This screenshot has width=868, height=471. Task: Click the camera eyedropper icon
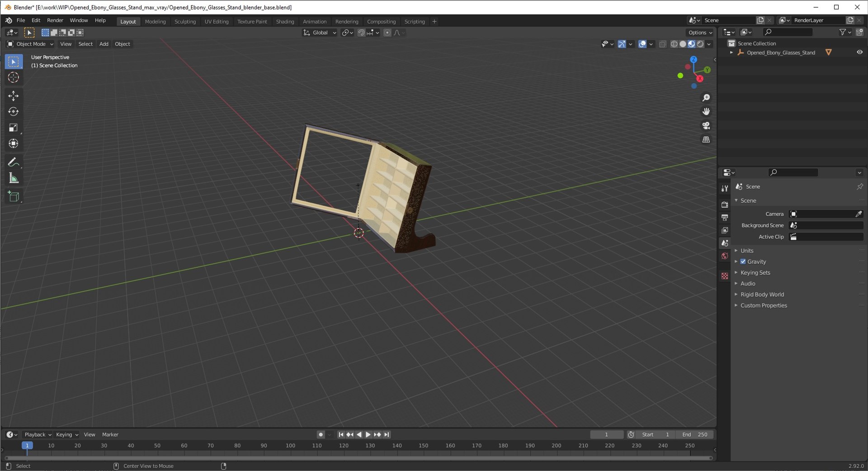point(858,214)
